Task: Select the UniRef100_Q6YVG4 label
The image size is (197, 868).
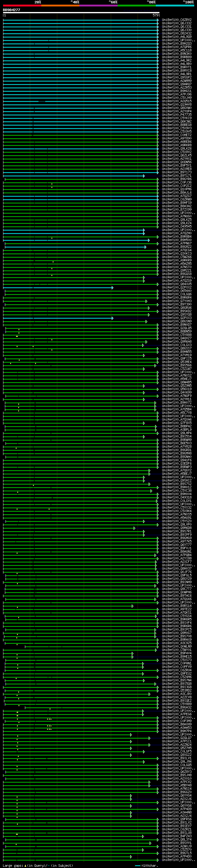Action: (177, 796)
